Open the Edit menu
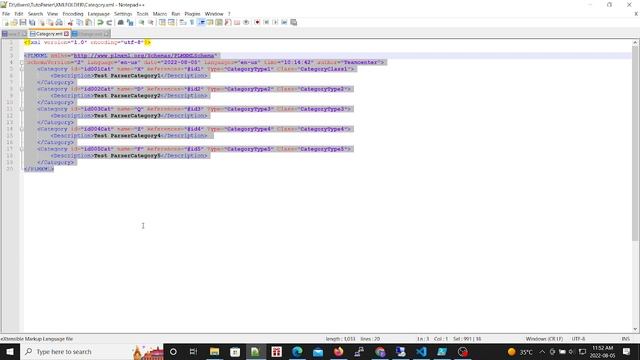Screen dimensions: 640x360 click(x=19, y=14)
